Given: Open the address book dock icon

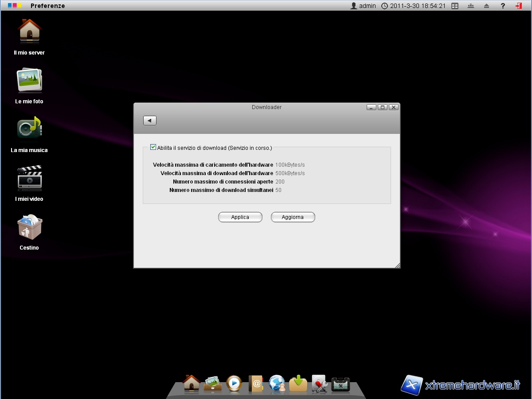Looking at the screenshot, I should [x=256, y=383].
